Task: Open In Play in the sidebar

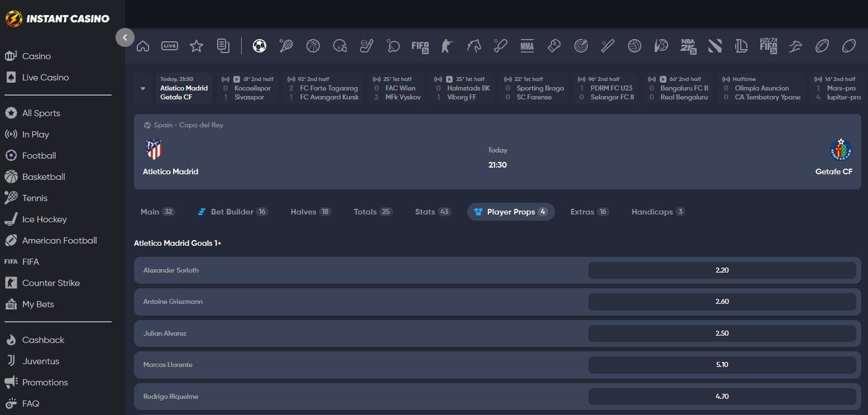Action: pos(35,135)
